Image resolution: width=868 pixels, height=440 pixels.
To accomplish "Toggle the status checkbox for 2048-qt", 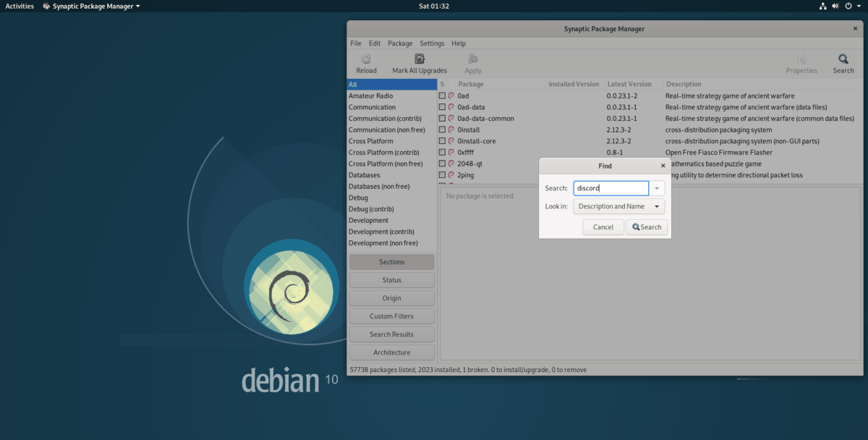I will pos(442,164).
